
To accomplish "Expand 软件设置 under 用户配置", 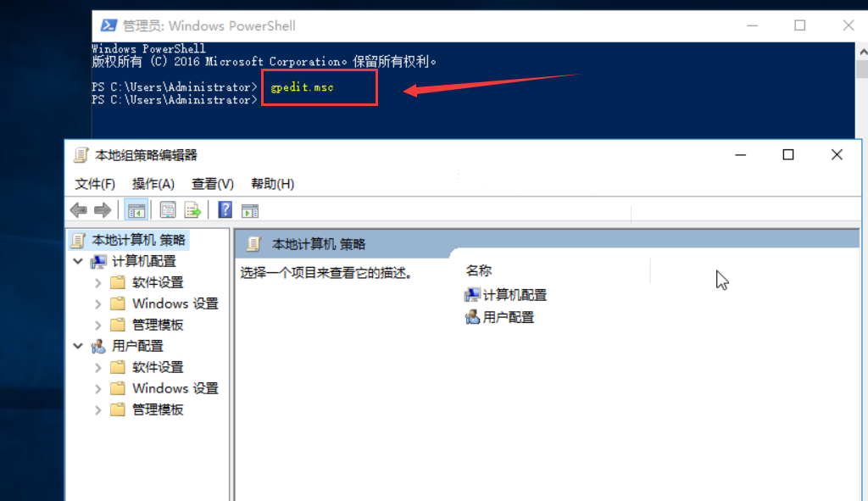I will pos(98,368).
